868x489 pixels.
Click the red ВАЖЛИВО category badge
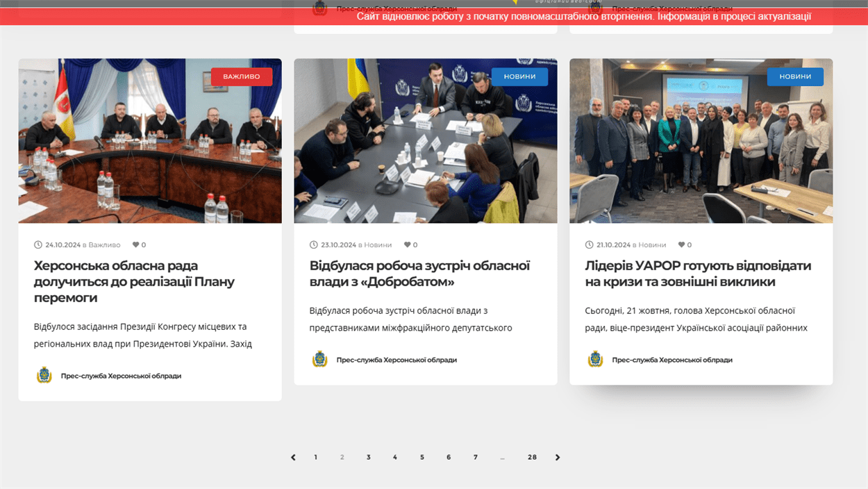(x=242, y=76)
